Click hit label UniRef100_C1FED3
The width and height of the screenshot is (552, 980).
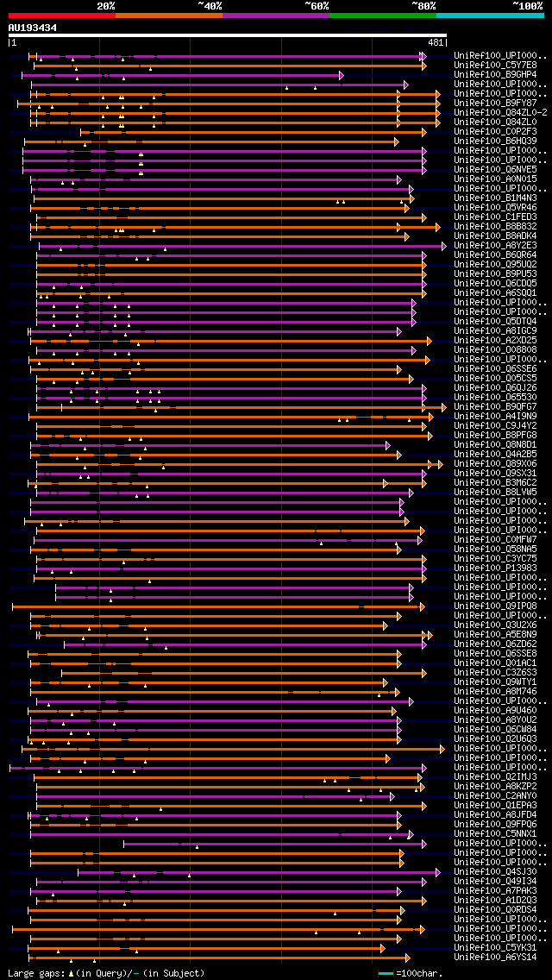(495, 217)
